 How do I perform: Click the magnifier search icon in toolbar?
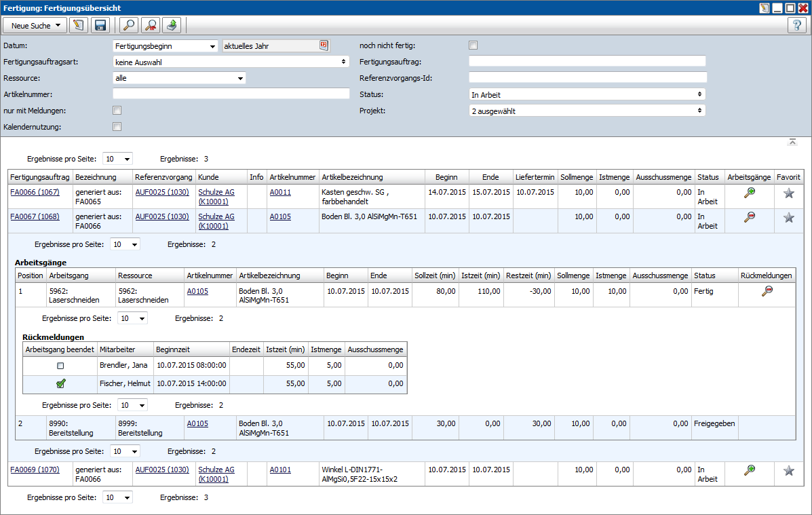tap(128, 26)
